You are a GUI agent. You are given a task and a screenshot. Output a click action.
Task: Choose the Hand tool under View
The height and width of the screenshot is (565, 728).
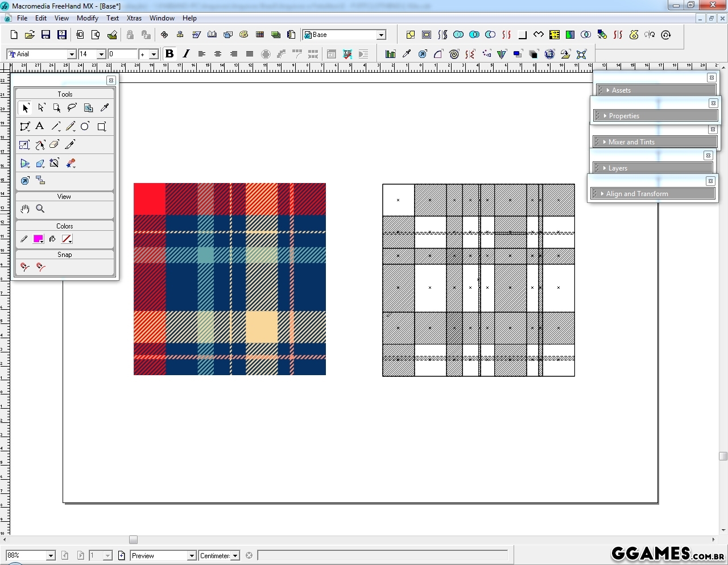tap(25, 209)
